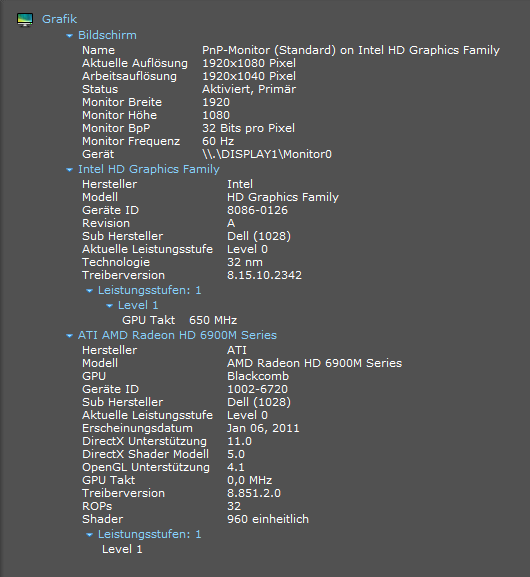The height and width of the screenshot is (577, 530).
Task: Click the Monitor Frequenz row
Action: click(158, 141)
